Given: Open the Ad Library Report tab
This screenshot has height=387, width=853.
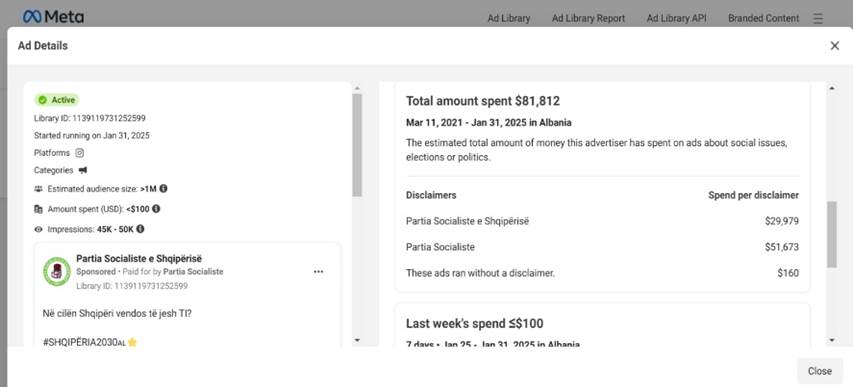Looking at the screenshot, I should pyautogui.click(x=588, y=18).
